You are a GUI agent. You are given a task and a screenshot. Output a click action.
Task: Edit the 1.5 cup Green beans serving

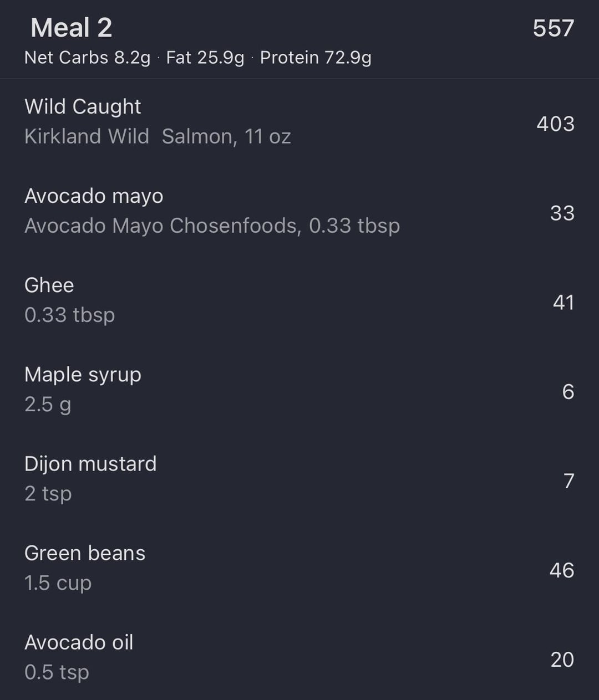click(58, 583)
